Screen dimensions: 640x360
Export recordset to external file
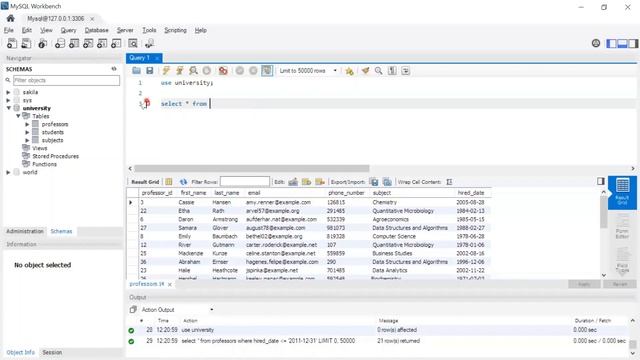(x=374, y=182)
